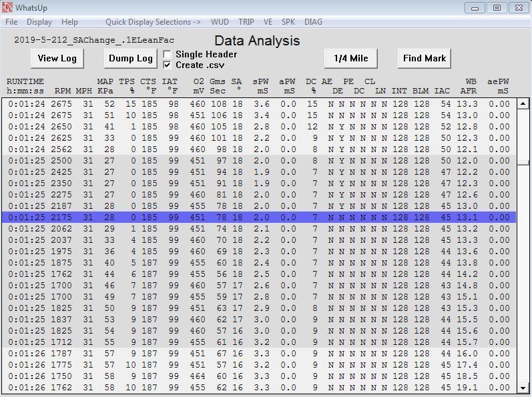Select the TRIP quick display
Screen dimensions: 532x397
[x=246, y=22]
